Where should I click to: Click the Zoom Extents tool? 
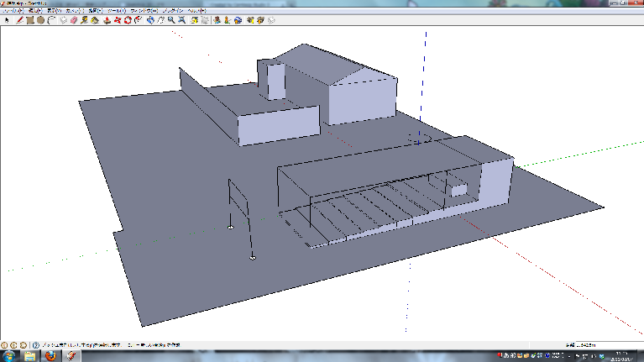coord(181,20)
